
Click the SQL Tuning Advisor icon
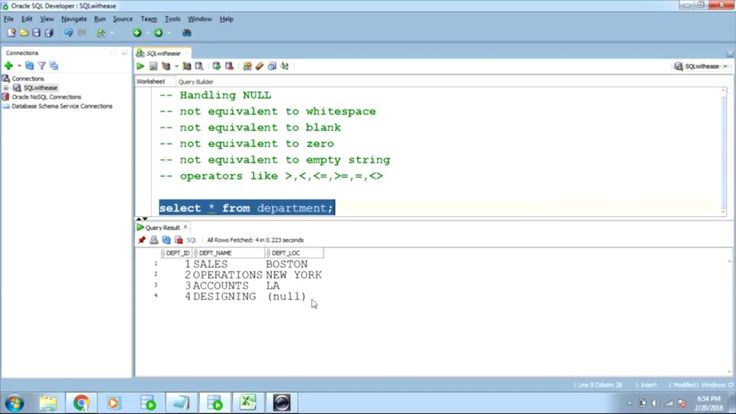[199, 66]
